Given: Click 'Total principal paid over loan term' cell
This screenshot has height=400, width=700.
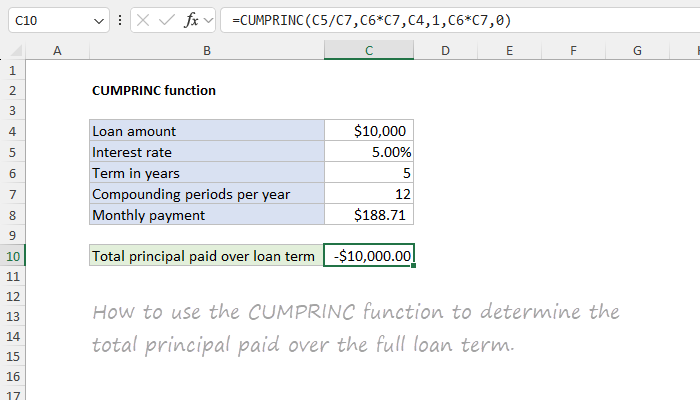Looking at the screenshot, I should point(207,256).
